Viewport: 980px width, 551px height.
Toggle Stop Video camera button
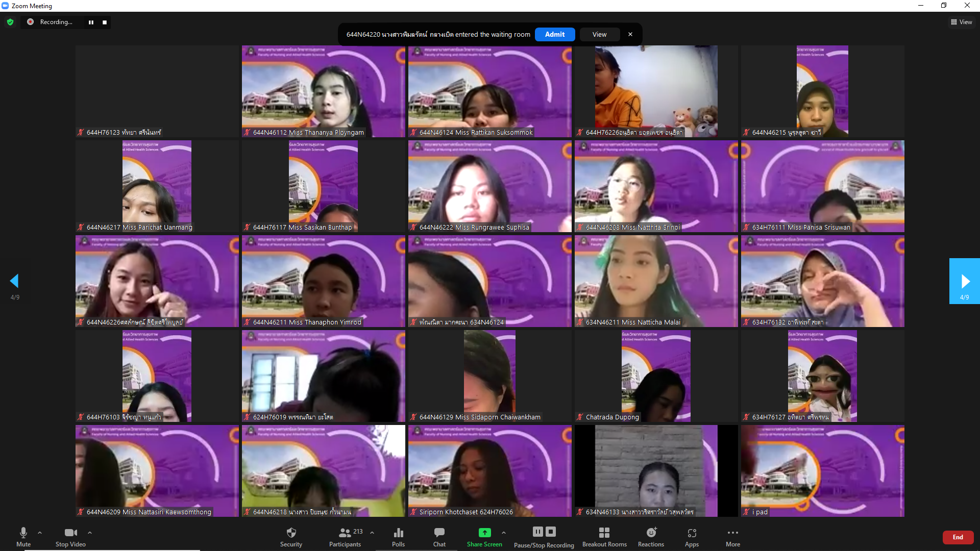(x=70, y=537)
